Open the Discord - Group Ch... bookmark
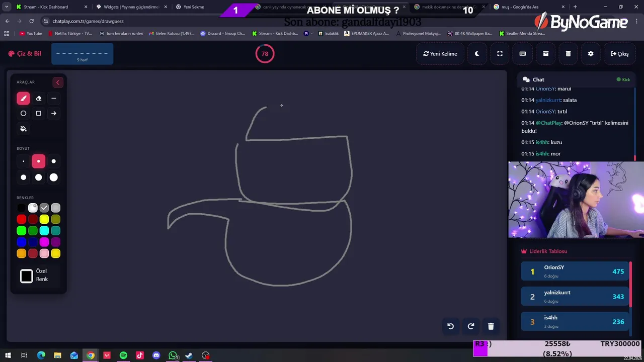This screenshot has width=644, height=362. (222, 34)
